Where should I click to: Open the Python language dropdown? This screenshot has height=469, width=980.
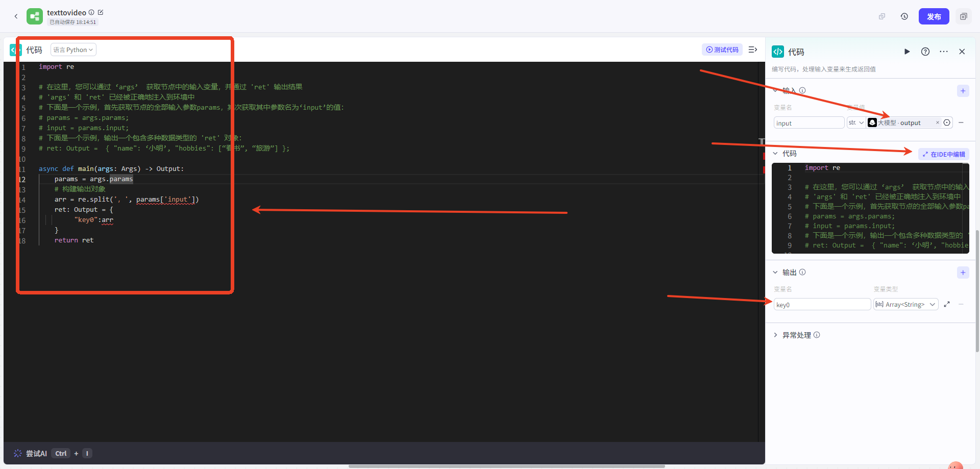[x=73, y=50]
